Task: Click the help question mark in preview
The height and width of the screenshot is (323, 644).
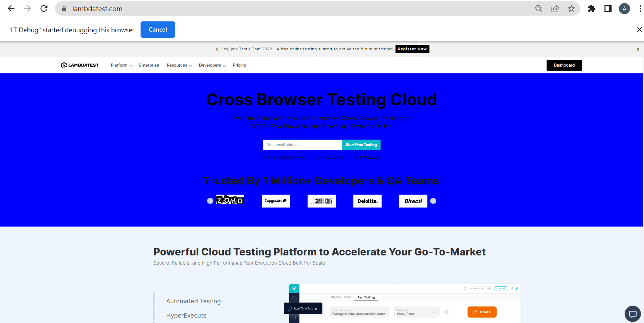Action: pos(446,312)
